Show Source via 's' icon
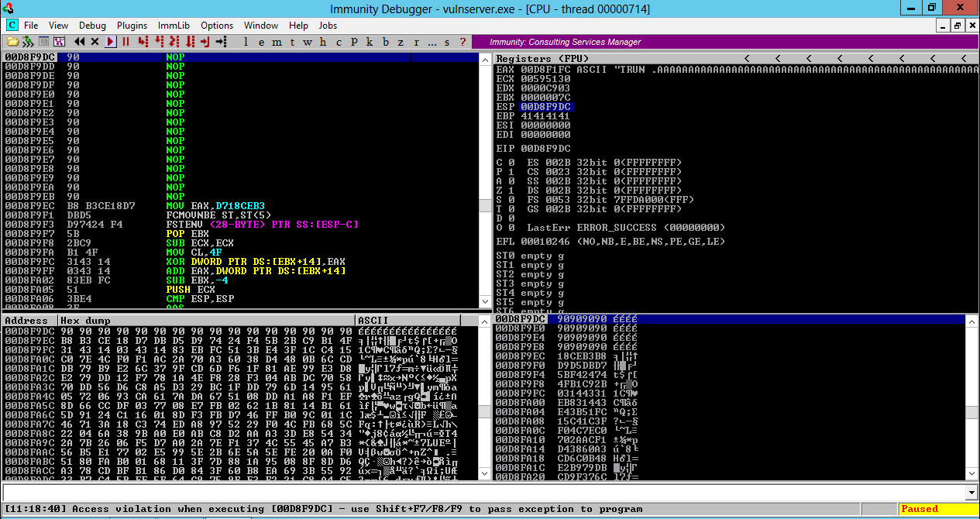Image resolution: width=980 pixels, height=519 pixels. 448,41
